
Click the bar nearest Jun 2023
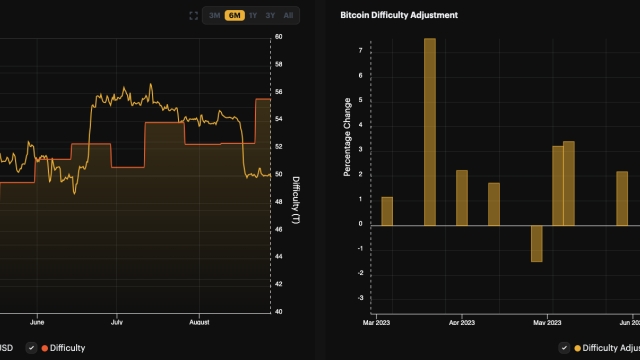622,198
